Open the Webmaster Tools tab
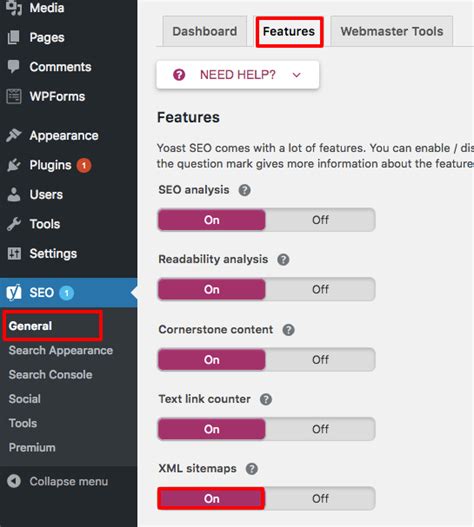This screenshot has width=474, height=527. point(392,31)
